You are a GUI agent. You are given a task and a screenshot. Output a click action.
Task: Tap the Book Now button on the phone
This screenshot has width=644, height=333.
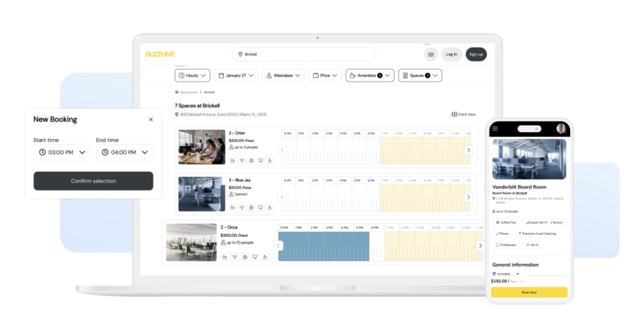pyautogui.click(x=530, y=293)
